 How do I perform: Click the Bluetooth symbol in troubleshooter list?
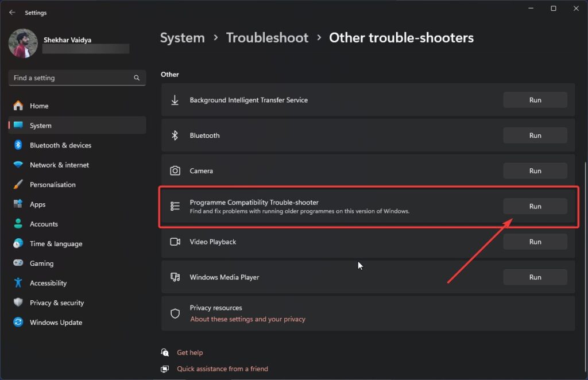point(175,135)
